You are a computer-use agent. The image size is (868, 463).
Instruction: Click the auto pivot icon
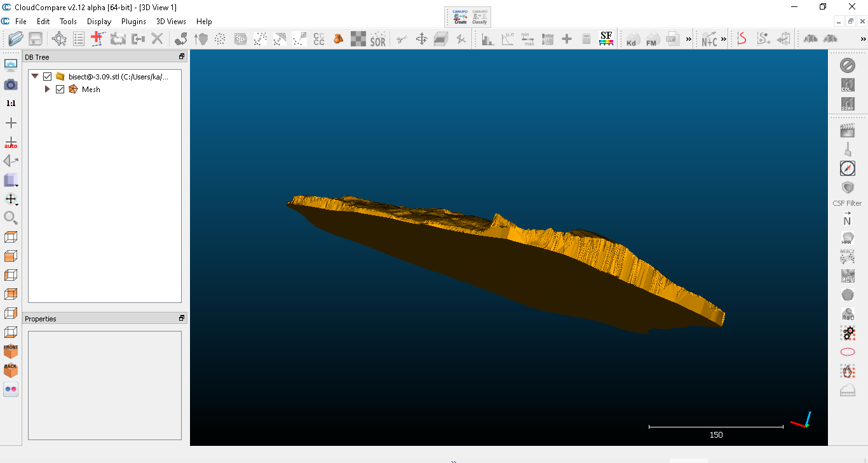click(11, 142)
